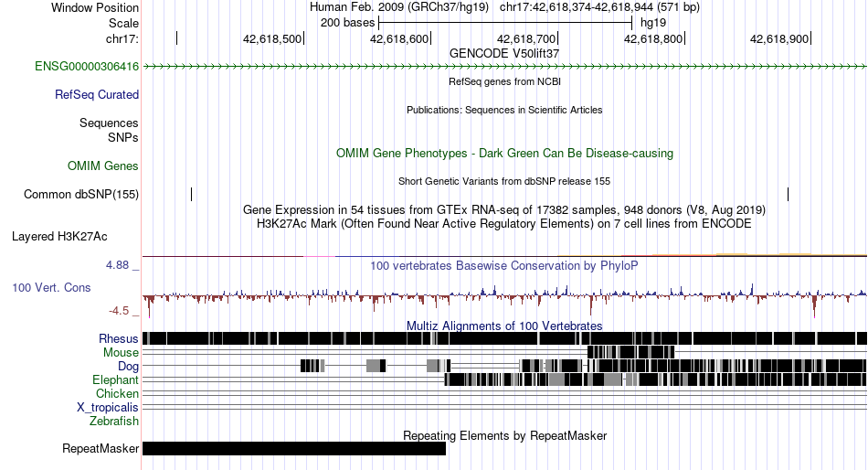Click the 42,618,500 ruler position
This screenshot has height=470, width=868.
click(273, 38)
